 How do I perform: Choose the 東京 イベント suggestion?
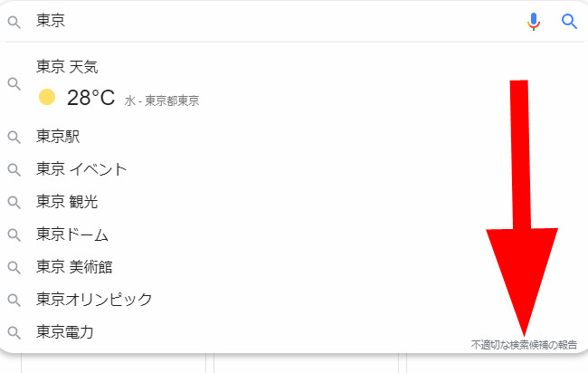coord(81,169)
